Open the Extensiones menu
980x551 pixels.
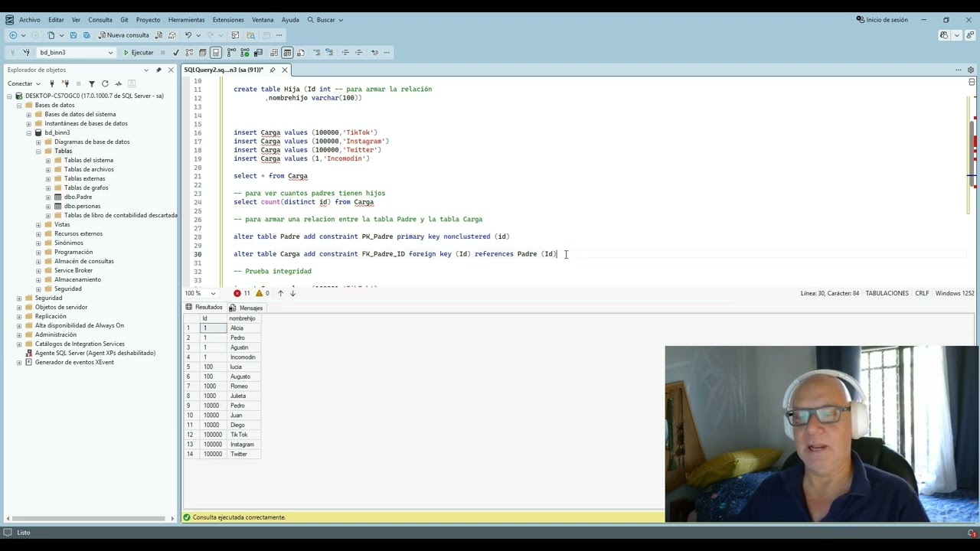tap(228, 20)
